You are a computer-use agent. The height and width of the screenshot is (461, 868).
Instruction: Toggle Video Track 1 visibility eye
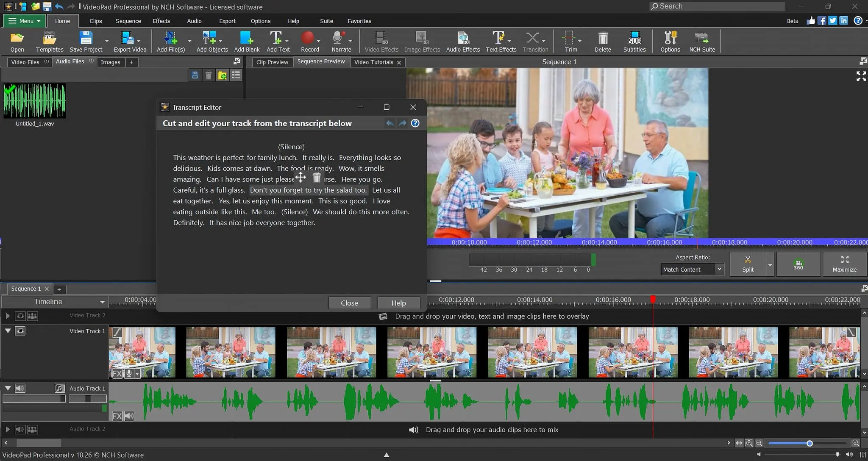(x=20, y=331)
